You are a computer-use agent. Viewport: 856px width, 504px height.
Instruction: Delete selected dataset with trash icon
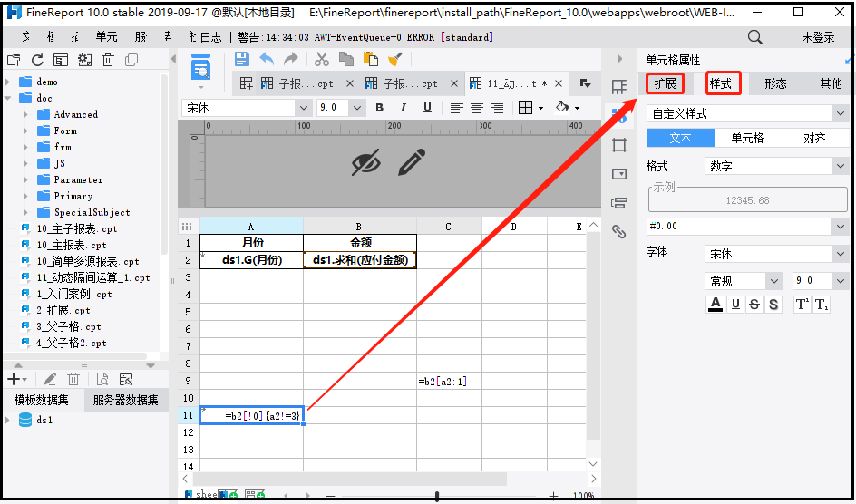(73, 379)
